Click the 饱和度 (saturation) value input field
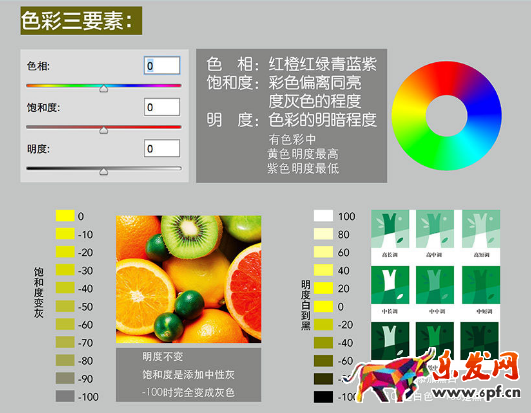This screenshot has height=413, width=531. (x=162, y=107)
